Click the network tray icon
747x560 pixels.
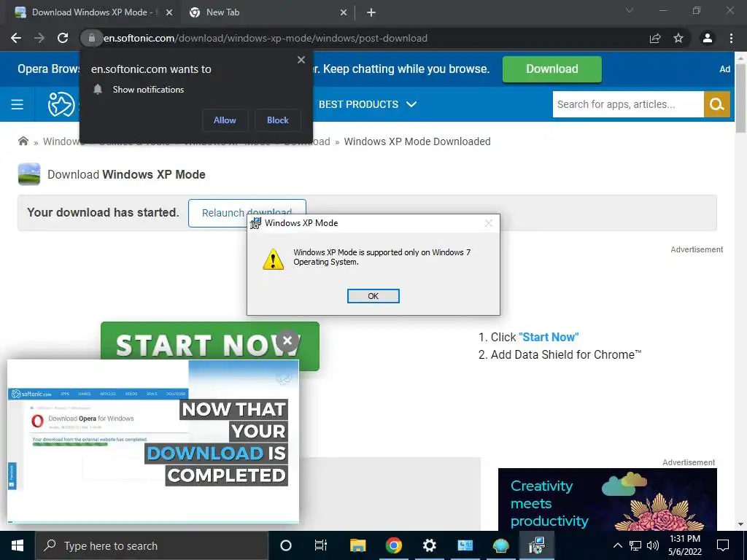(635, 545)
